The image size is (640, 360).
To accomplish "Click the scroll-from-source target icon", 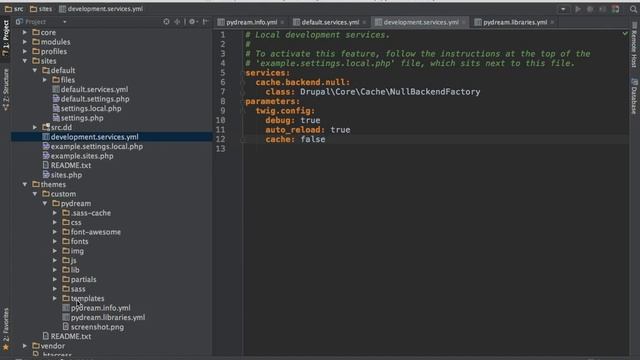I will coord(166,22).
